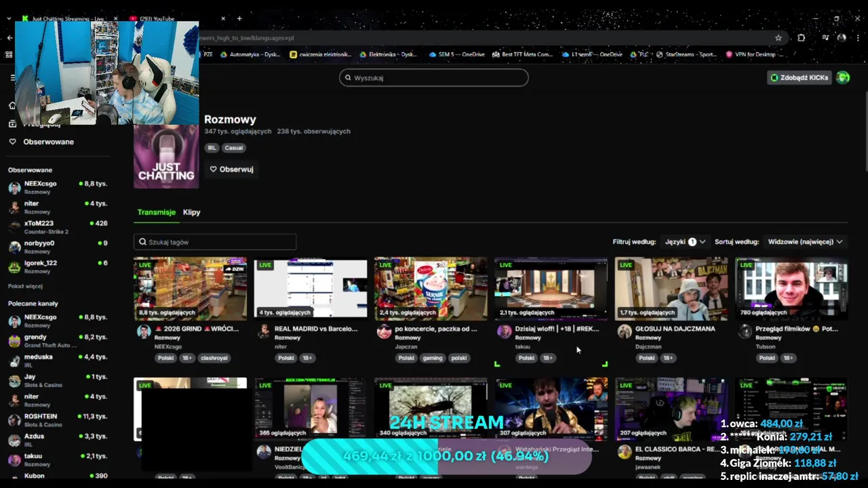This screenshot has height=488, width=868.
Task: Open the user profile avatar top right
Action: click(x=843, y=77)
